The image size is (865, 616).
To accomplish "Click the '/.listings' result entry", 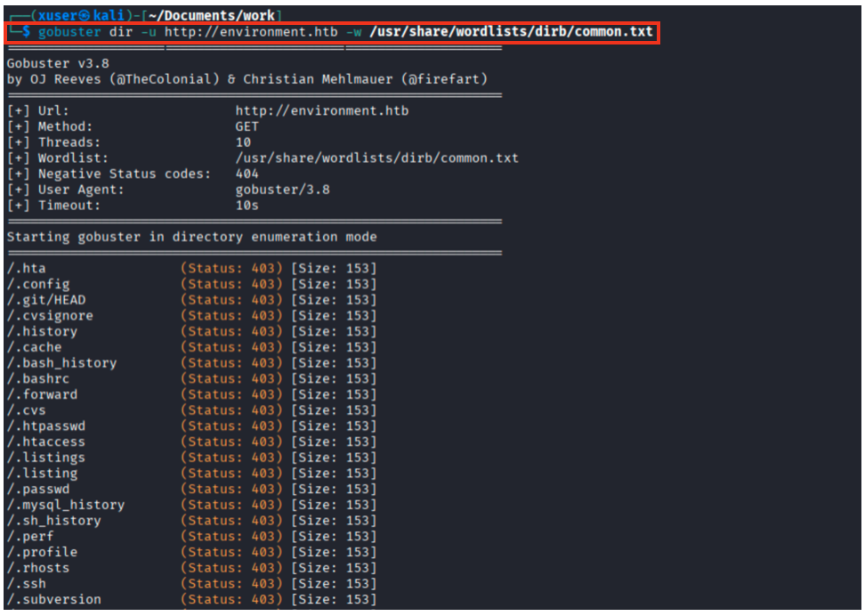I will click(46, 458).
